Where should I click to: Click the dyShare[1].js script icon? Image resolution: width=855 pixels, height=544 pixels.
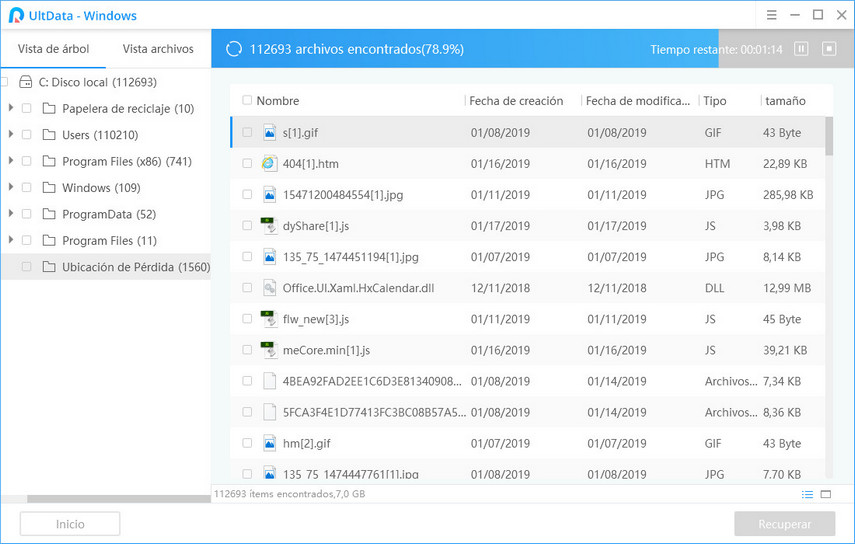pyautogui.click(x=269, y=226)
